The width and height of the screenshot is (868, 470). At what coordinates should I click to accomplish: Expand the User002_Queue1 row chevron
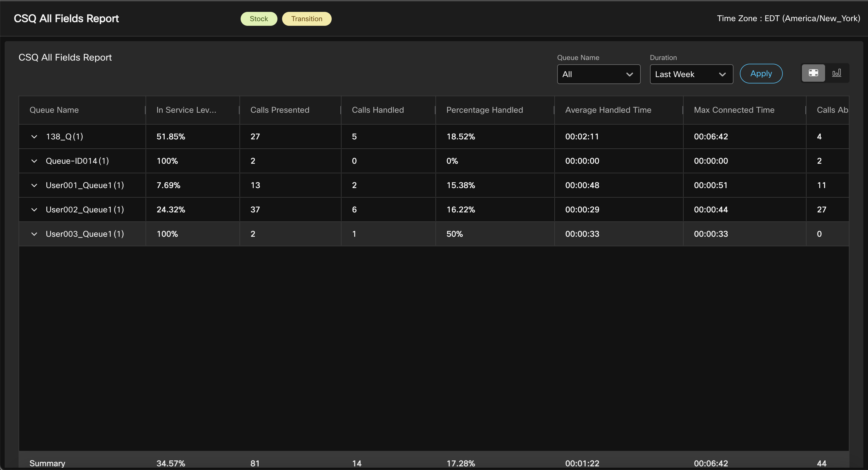34,210
